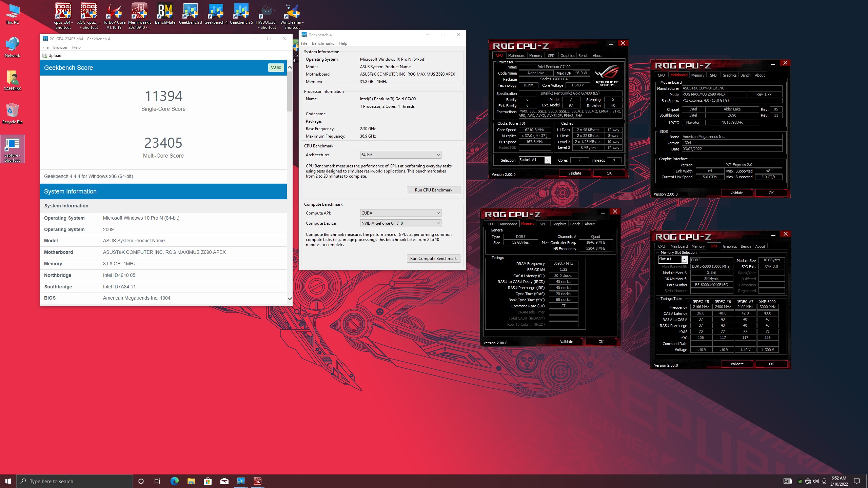
Task: Open Mail app from taskbar
Action: [224, 481]
